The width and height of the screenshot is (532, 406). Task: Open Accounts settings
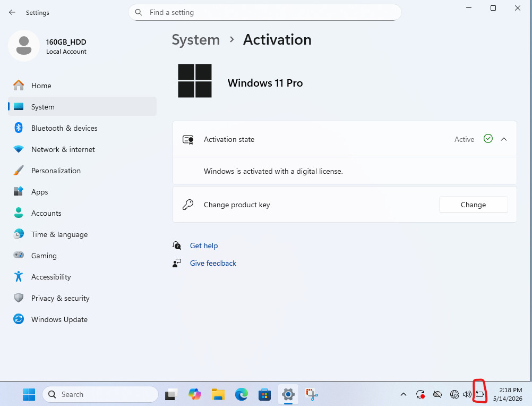click(x=82, y=213)
